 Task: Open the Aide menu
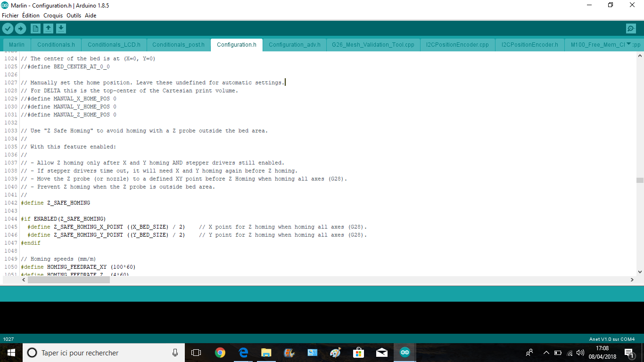tap(91, 16)
